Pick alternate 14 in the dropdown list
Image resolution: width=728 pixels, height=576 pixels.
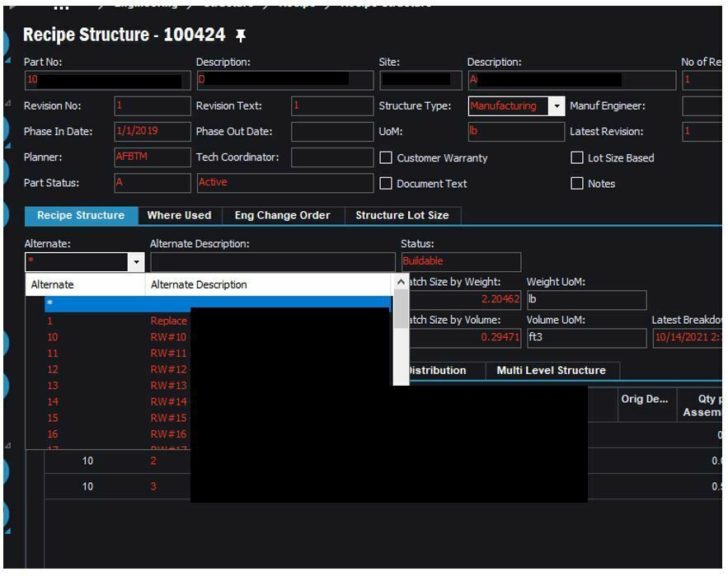point(119,402)
